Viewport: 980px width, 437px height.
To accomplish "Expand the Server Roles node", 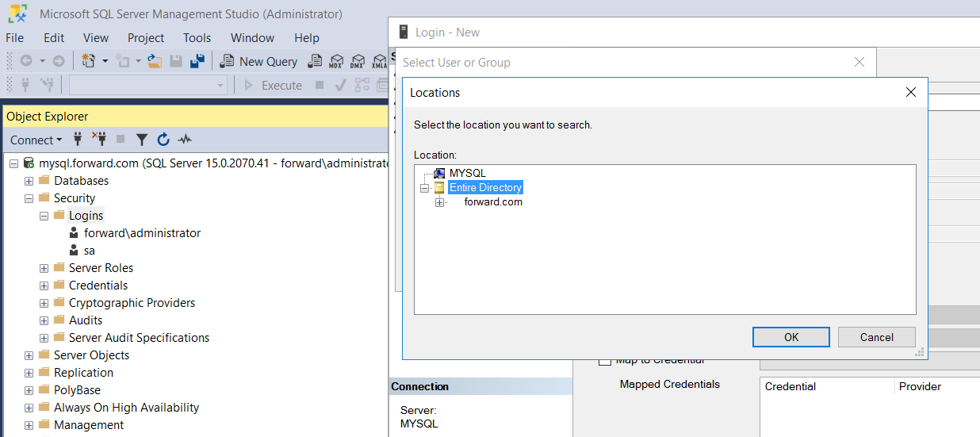I will pos(44,268).
